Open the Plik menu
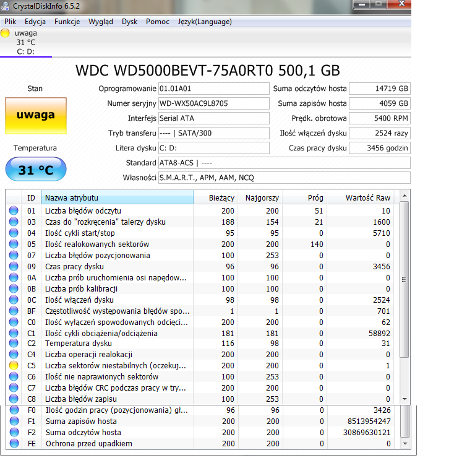Viewport: 454px width, 476px height. coord(11,22)
